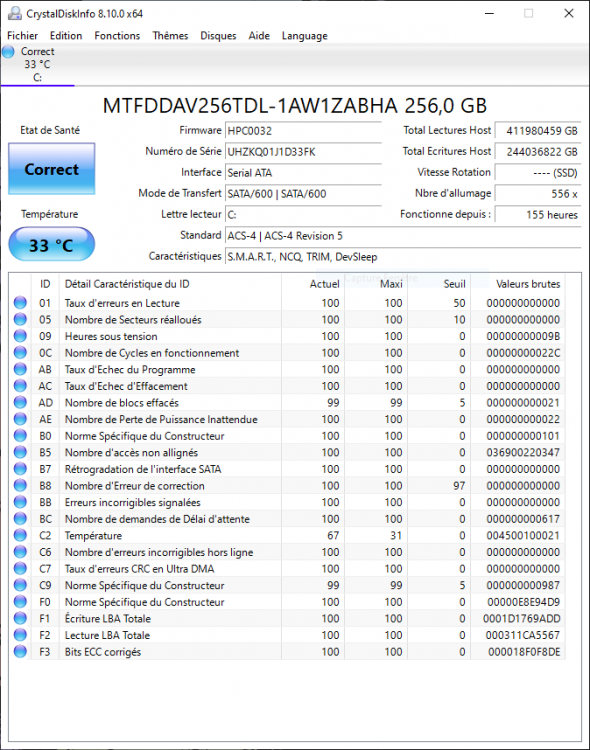Click the Numéro de Série field
The height and width of the screenshot is (750, 590).
[303, 152]
